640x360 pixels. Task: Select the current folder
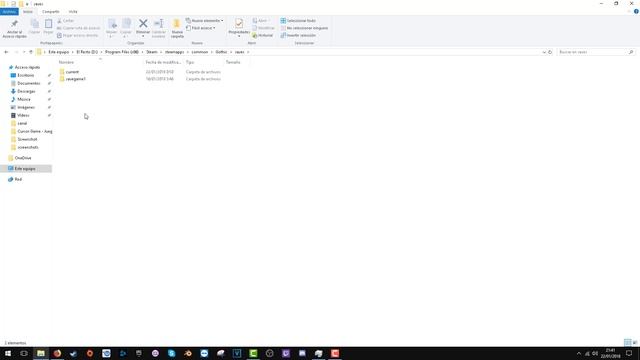[72, 72]
